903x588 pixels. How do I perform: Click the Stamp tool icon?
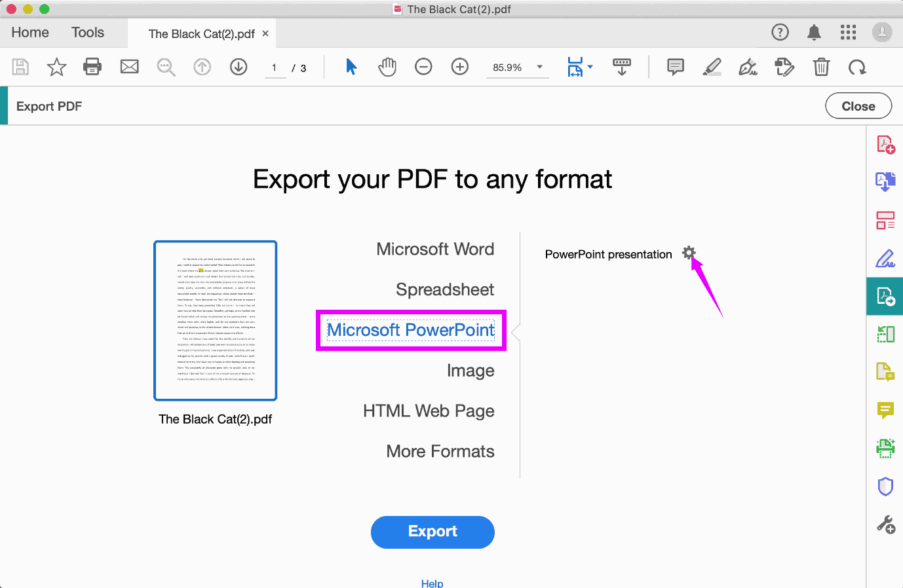tap(784, 67)
